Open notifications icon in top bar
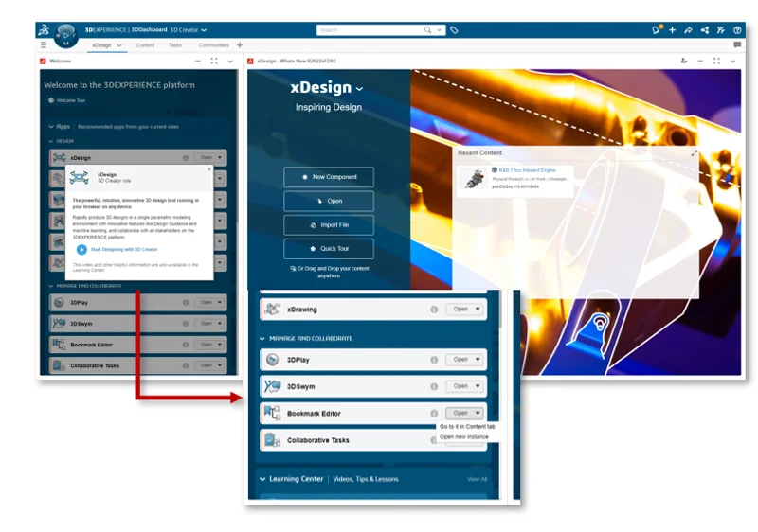 tap(656, 30)
